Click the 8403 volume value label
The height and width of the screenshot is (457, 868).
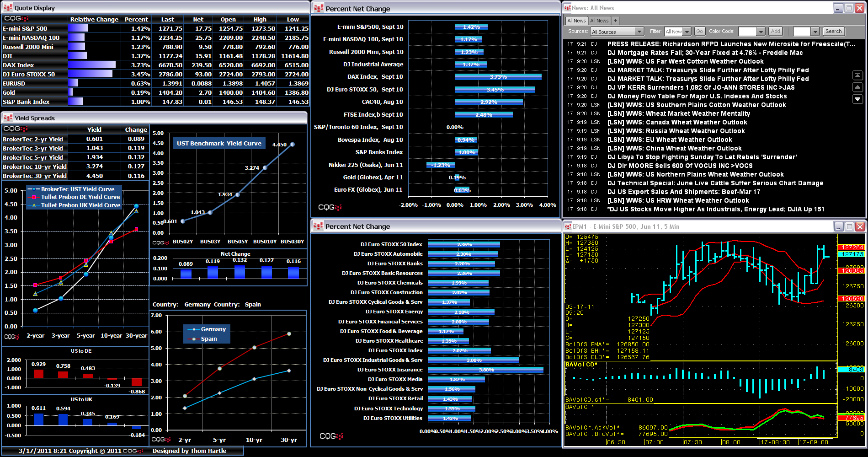tap(851, 369)
